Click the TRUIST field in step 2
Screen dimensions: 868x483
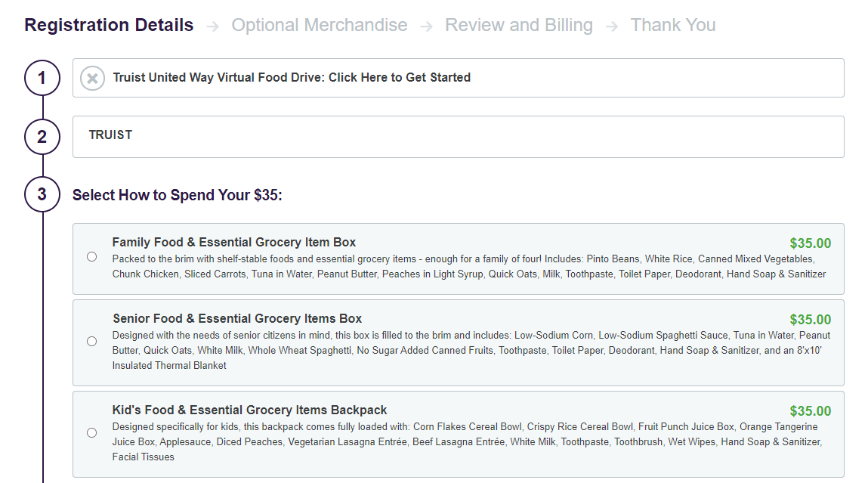(x=459, y=137)
